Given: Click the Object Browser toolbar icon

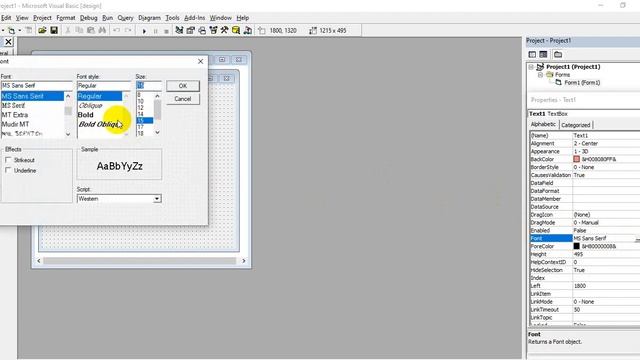Looking at the screenshot, I should click(213, 30).
